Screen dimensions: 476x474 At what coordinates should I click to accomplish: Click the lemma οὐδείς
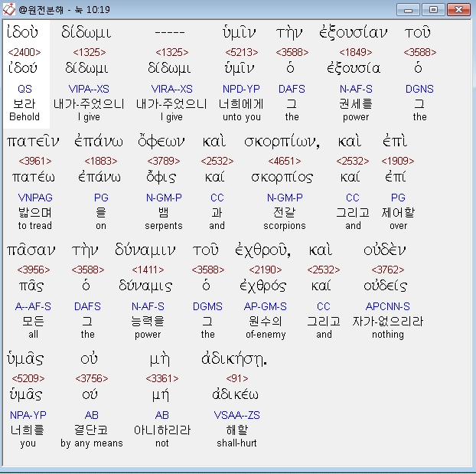386,286
